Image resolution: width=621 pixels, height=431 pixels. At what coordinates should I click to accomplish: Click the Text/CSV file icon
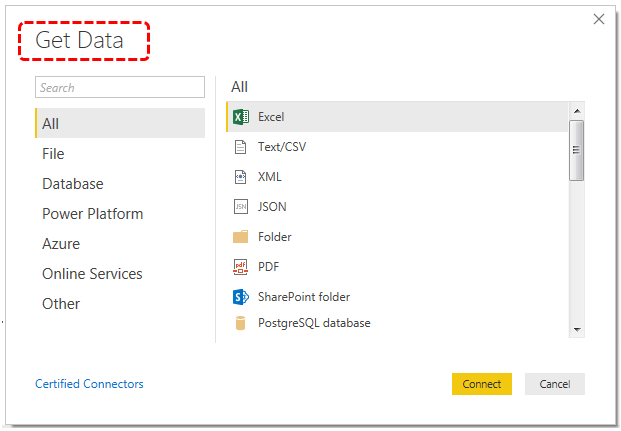click(240, 147)
